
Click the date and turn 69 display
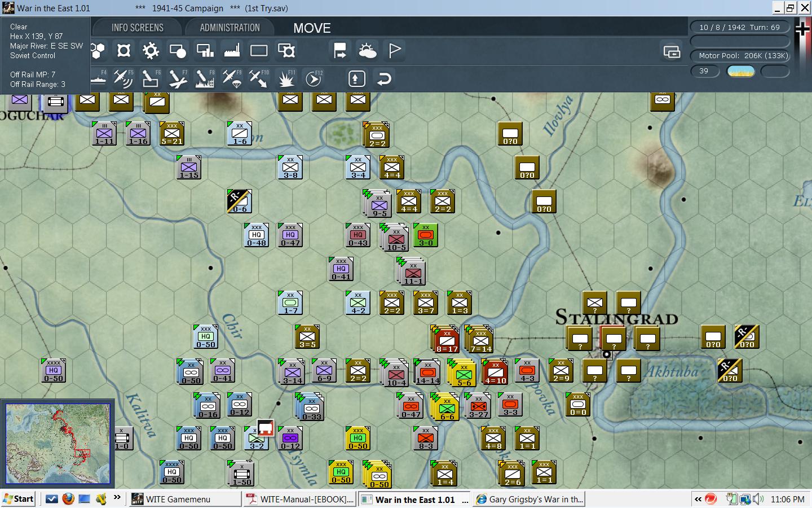pos(740,27)
